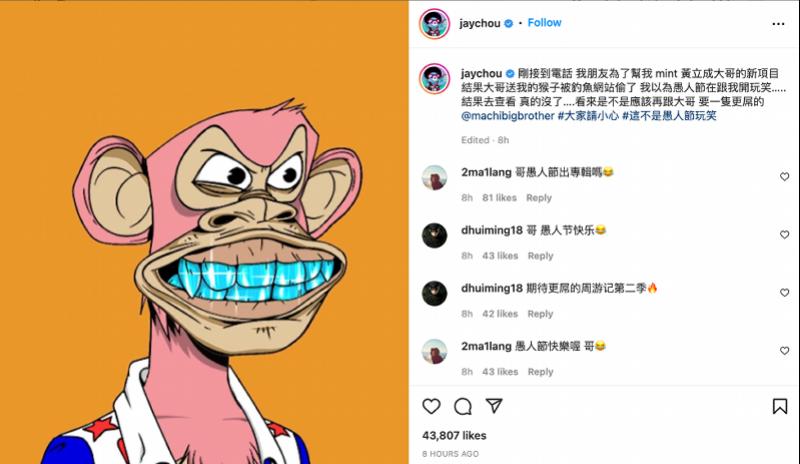The height and width of the screenshot is (464, 800).
Task: Reply to 2ma1lang's first comment
Action: pos(539,198)
